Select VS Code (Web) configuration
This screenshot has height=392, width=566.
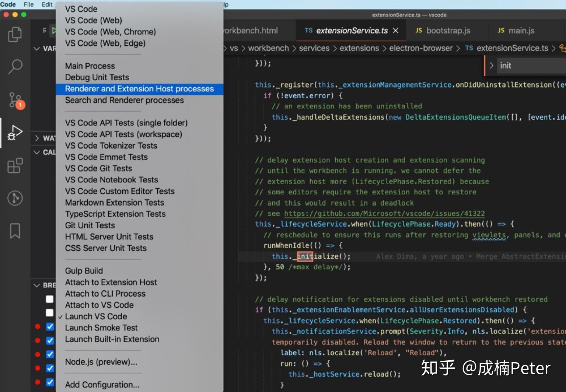click(139, 20)
